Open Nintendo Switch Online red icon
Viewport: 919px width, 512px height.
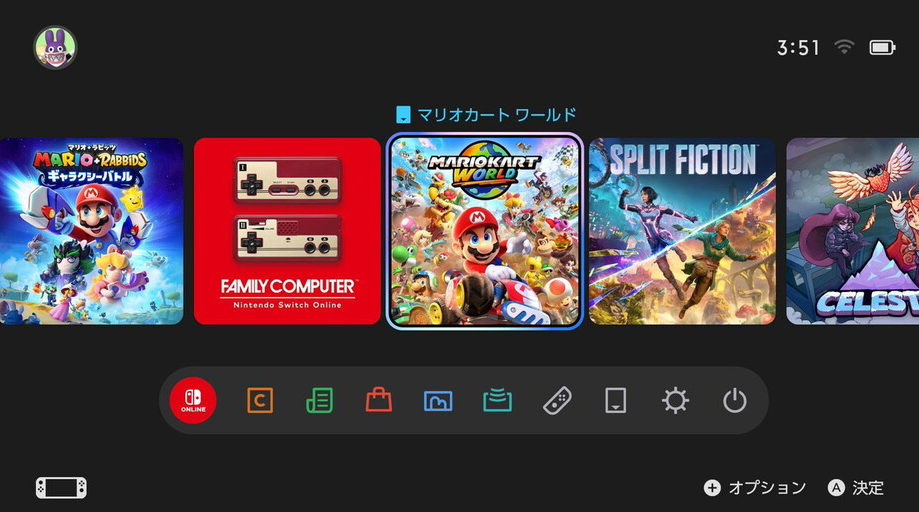click(193, 401)
